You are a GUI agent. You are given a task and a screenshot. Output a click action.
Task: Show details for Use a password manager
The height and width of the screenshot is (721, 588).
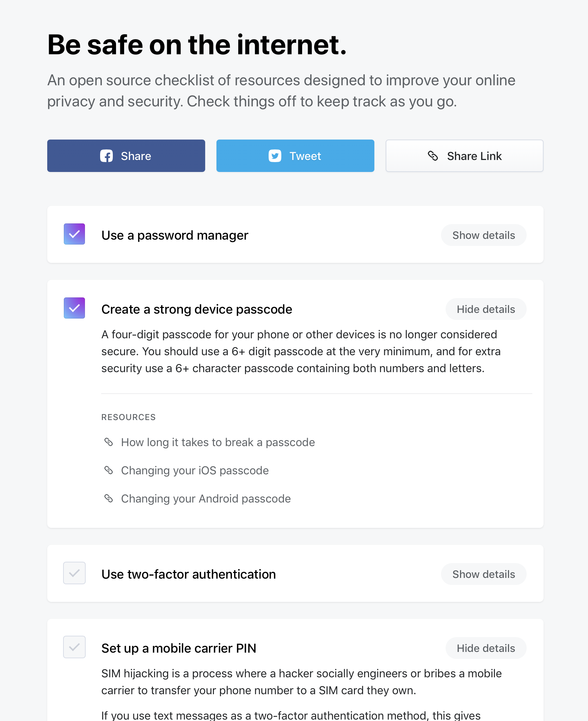tap(483, 235)
